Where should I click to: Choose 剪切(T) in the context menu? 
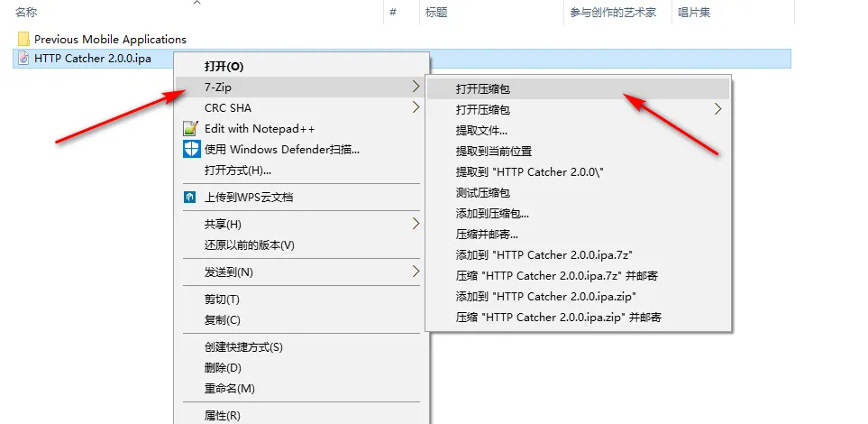point(302,300)
